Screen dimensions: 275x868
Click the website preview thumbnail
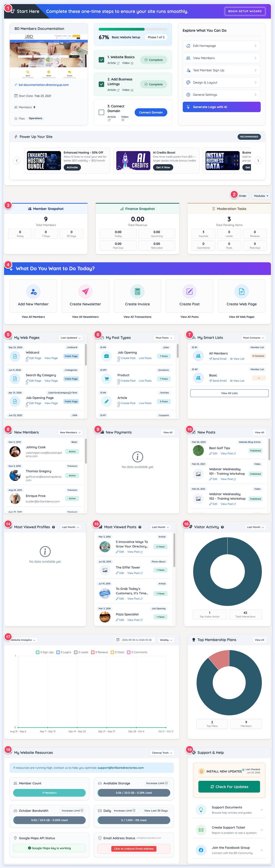(x=49, y=56)
